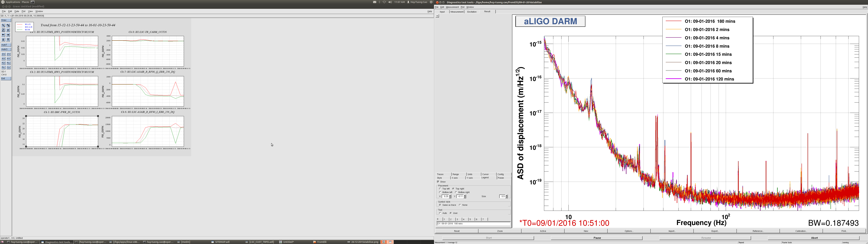The height and width of the screenshot is (244, 868).
Task: Switch to the Excitation tab
Action: tap(472, 12)
